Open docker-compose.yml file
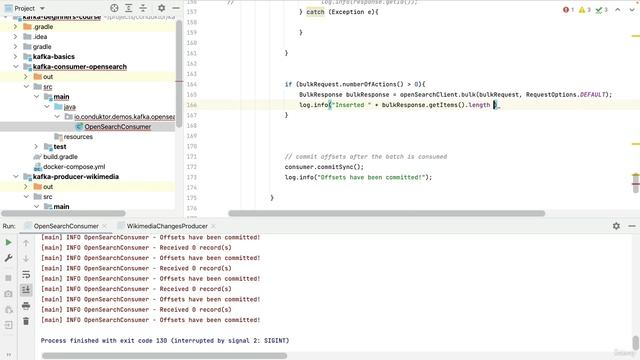The image size is (640, 360). [74, 167]
